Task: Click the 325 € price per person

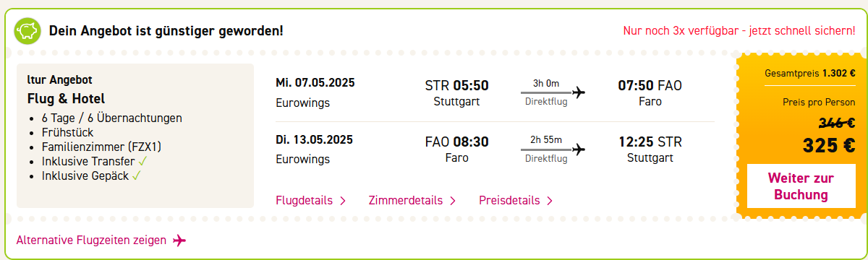Action: tap(829, 145)
